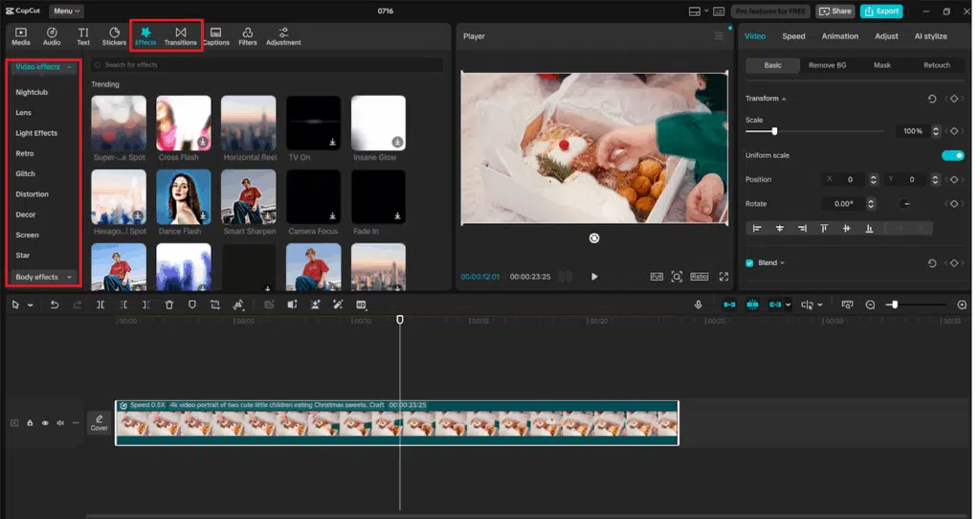Viewport: 980px width, 519px height.
Task: Click the Export button
Action: (880, 11)
